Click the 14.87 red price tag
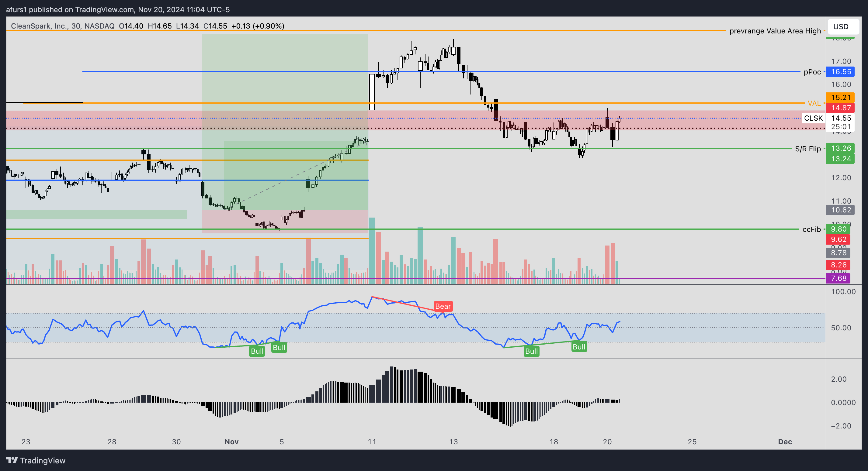This screenshot has height=471, width=868. [840, 108]
